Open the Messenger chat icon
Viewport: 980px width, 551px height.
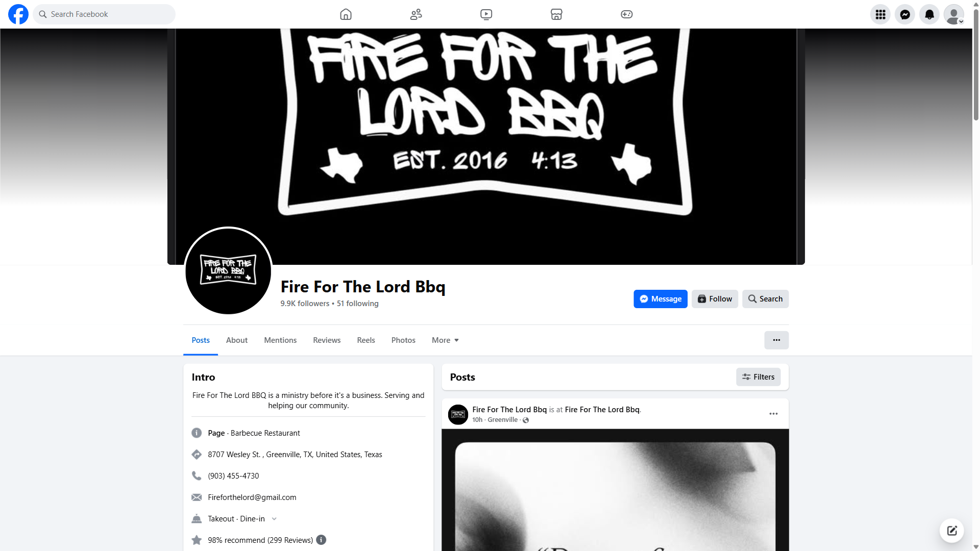point(905,14)
